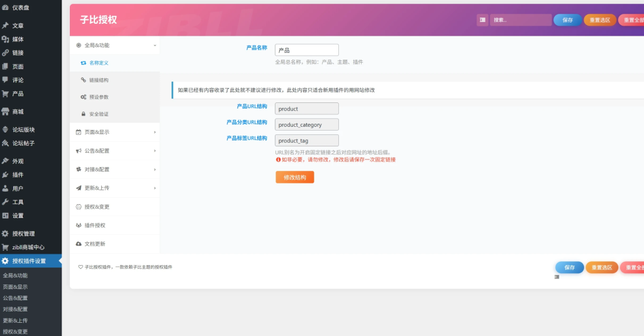Click the small list icon below footer 保存

(557, 277)
